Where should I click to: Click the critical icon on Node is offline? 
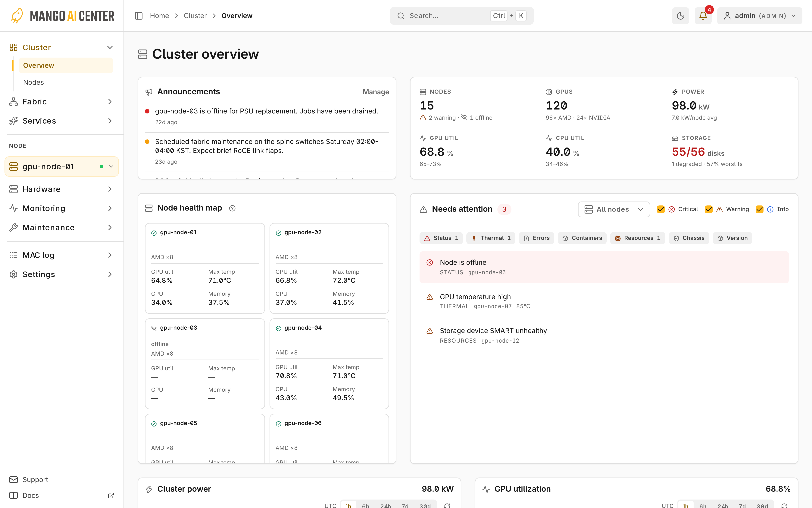(429, 262)
